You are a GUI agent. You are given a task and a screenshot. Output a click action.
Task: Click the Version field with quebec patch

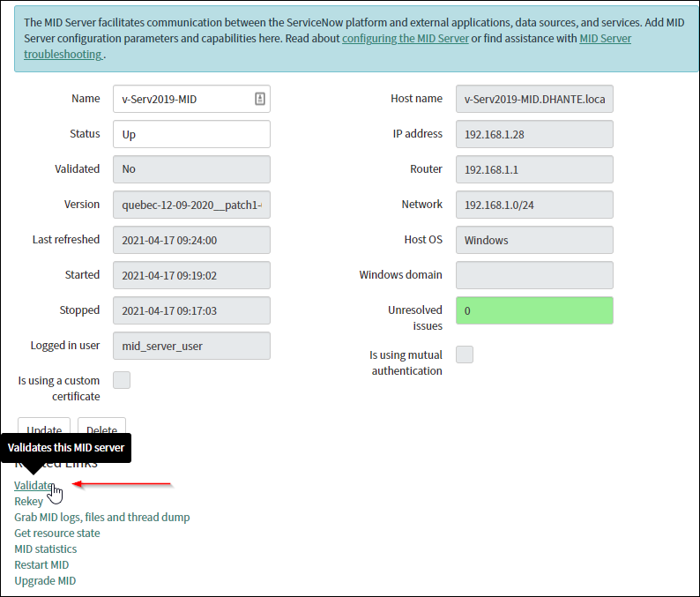click(191, 205)
